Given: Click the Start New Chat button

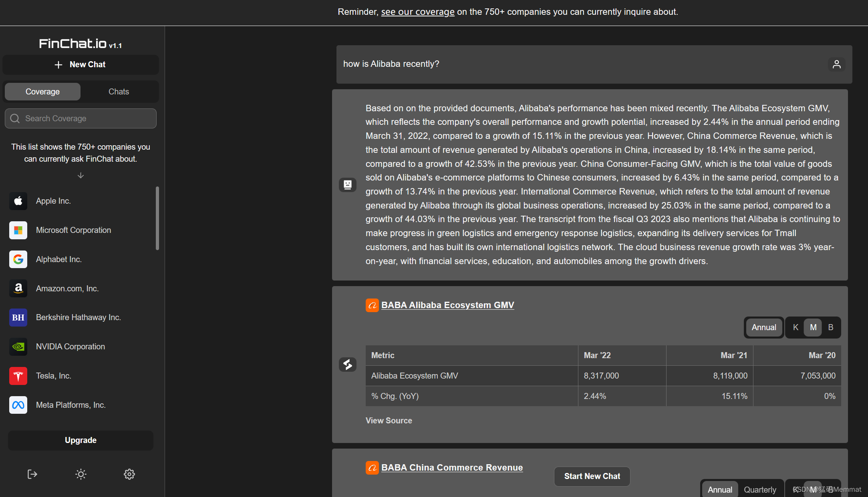Looking at the screenshot, I should 592,476.
